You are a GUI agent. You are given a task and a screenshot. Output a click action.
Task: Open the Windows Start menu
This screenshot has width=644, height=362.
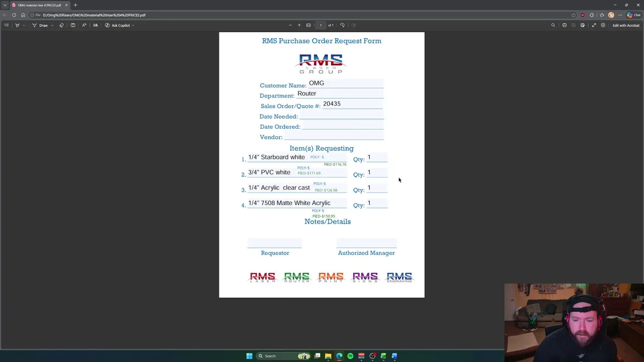(x=249, y=356)
